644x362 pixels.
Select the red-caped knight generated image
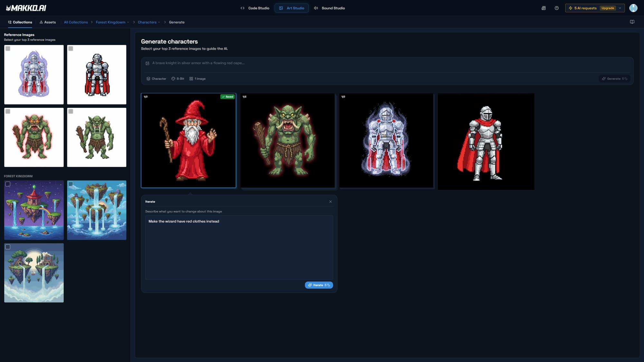[486, 142]
